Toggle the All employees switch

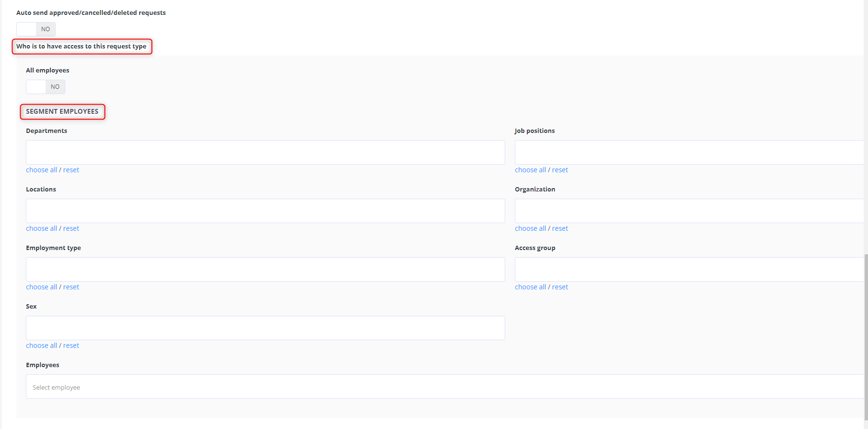click(46, 87)
